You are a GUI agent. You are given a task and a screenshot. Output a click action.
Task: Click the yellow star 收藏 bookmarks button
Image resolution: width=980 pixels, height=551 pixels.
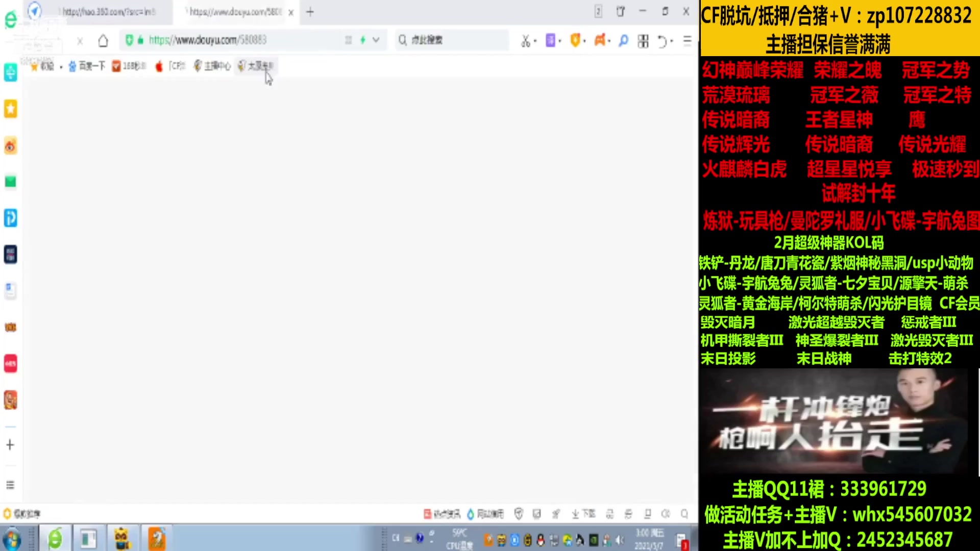42,66
